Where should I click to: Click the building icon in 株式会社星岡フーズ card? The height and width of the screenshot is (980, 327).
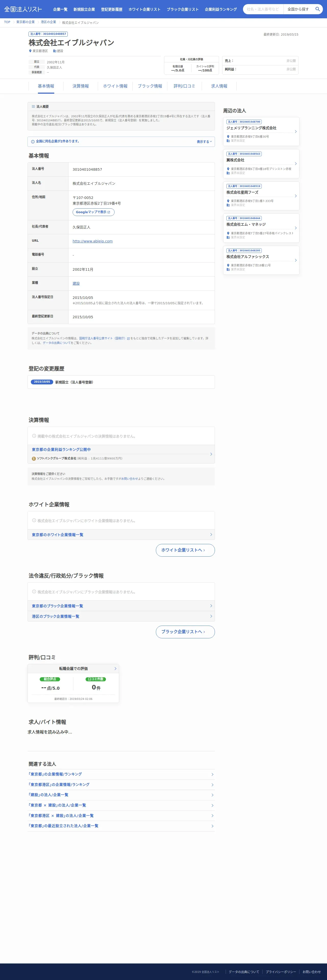[228, 205]
